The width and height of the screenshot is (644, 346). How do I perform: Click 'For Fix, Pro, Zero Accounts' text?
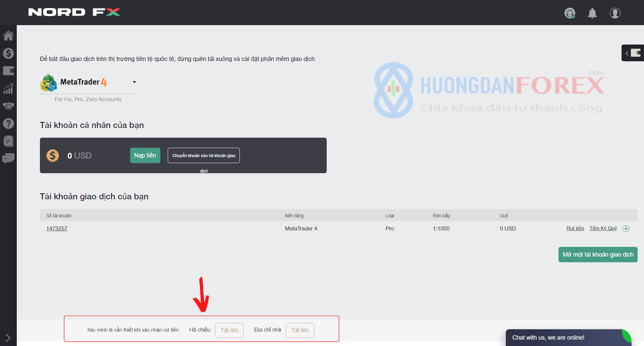[88, 99]
